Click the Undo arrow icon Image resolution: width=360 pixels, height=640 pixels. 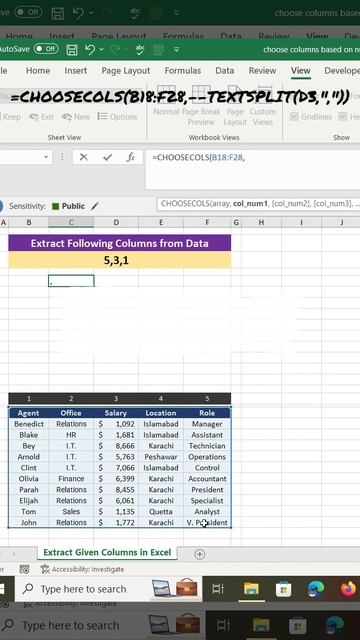coord(90,49)
